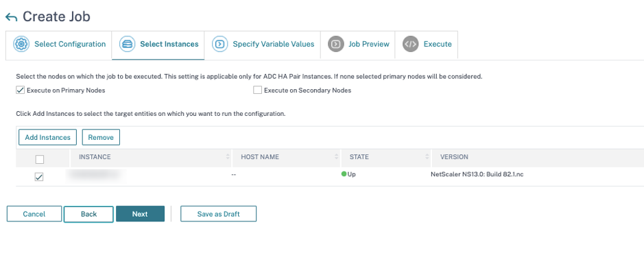Open the Select Configuration tab

59,45
